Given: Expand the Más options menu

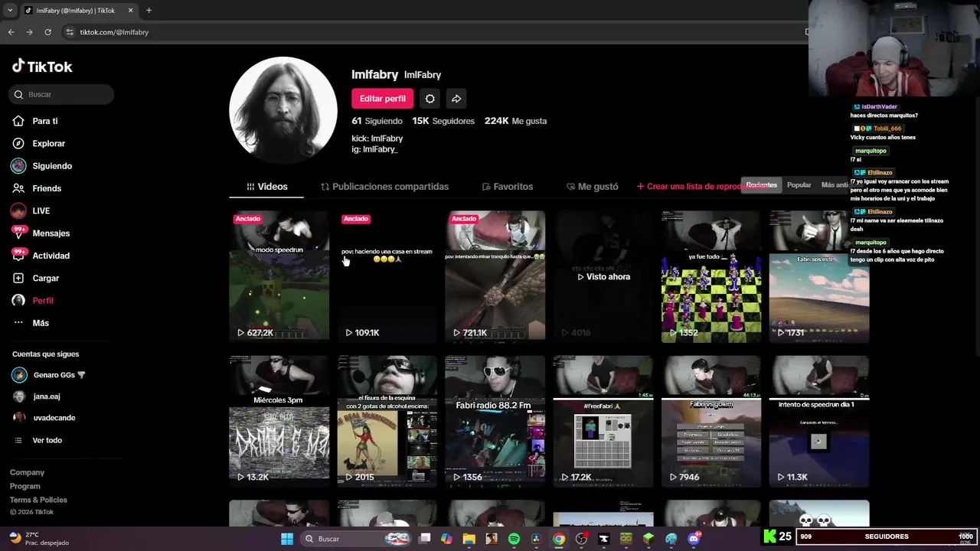Looking at the screenshot, I should 40,323.
